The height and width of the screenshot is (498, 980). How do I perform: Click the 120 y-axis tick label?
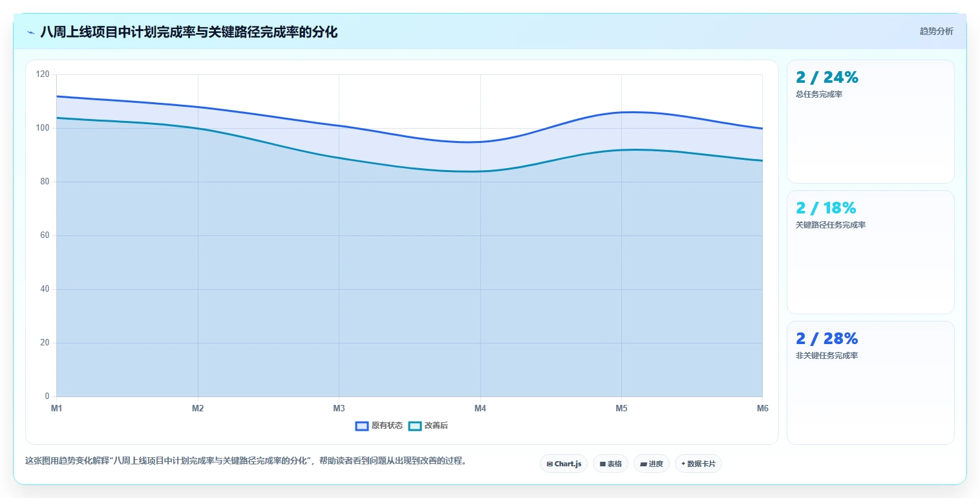(x=43, y=74)
